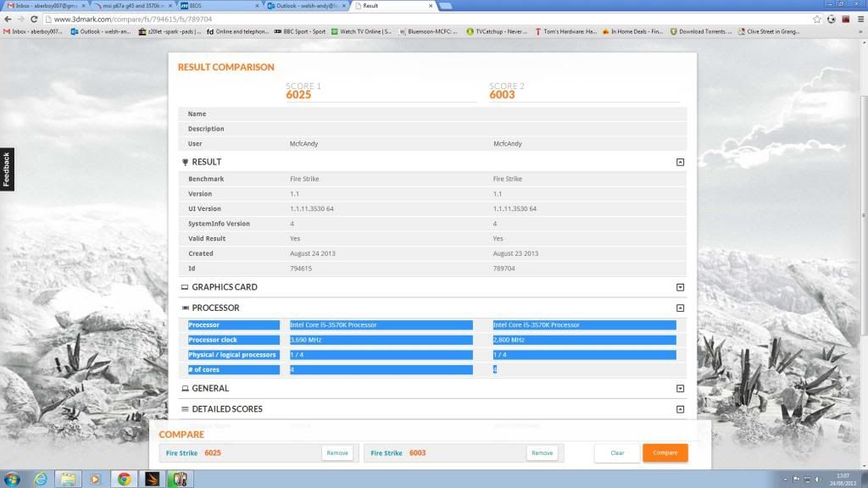Image resolution: width=868 pixels, height=488 pixels.
Task: Open the Clive Street in Grang bookmark
Action: (768, 31)
